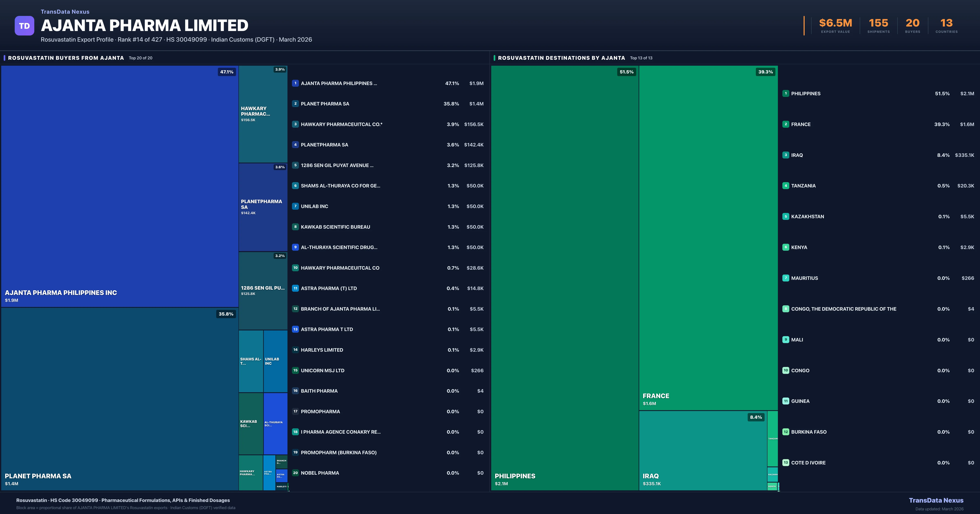Click rank badge 8 beside Congo Democratic Republic

point(786,309)
